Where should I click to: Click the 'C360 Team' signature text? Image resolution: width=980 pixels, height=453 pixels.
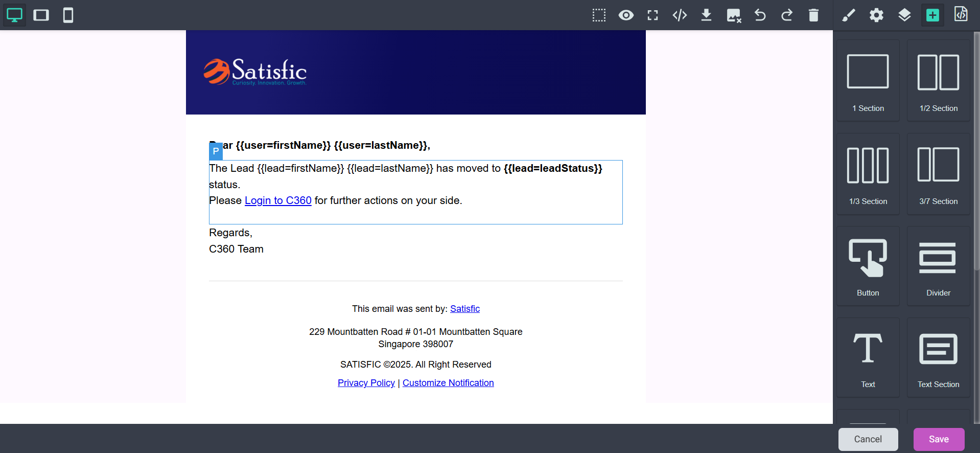(x=237, y=249)
